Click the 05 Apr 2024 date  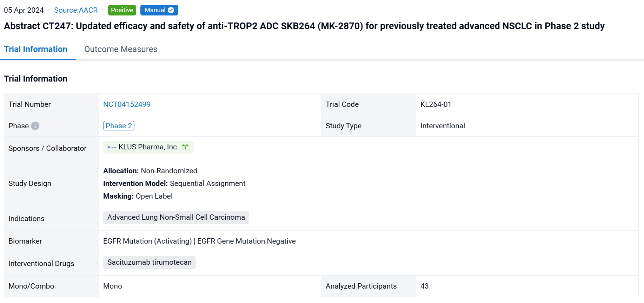pos(24,10)
